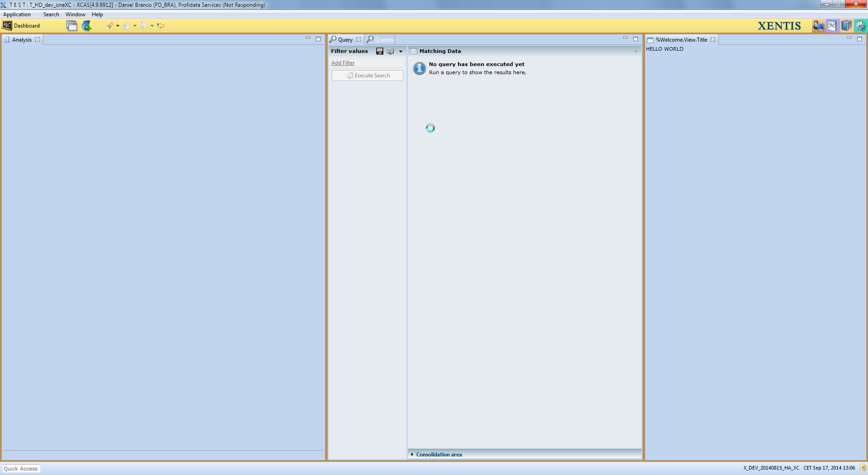Click the open windows toolbar icon
The height and width of the screenshot is (475, 868).
pos(72,26)
